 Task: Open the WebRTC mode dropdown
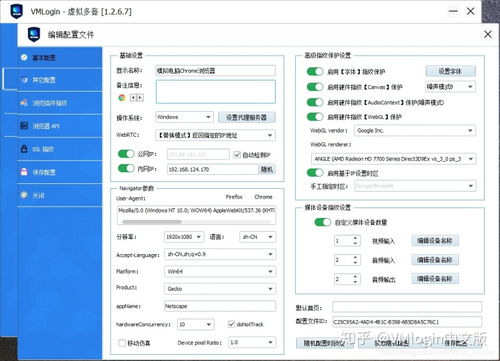pyautogui.click(x=215, y=135)
